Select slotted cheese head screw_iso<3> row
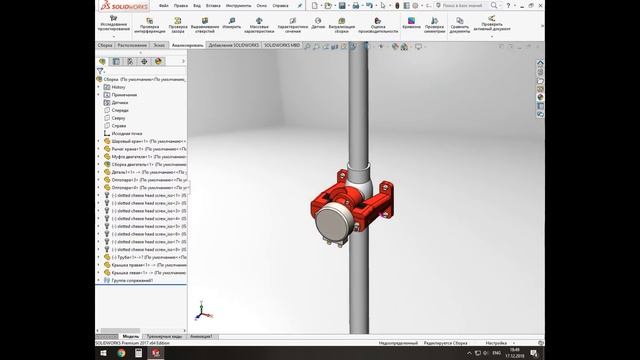Viewport: 640px width, 360px height. [x=145, y=211]
